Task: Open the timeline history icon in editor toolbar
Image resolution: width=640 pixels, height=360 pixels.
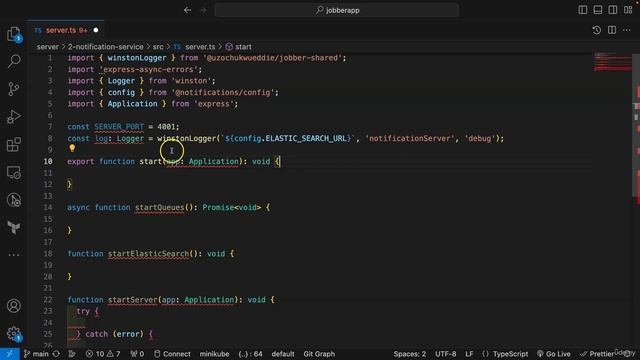Action: pos(596,30)
